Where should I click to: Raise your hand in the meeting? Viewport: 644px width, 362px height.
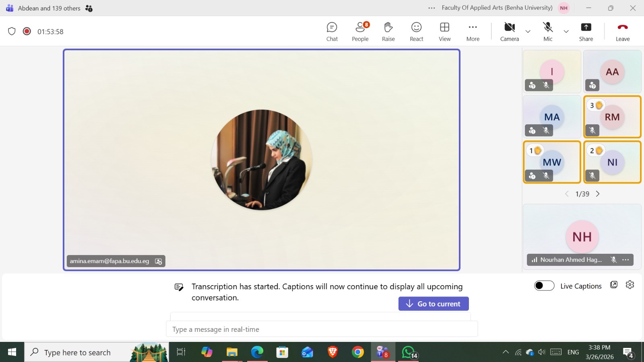click(x=388, y=32)
